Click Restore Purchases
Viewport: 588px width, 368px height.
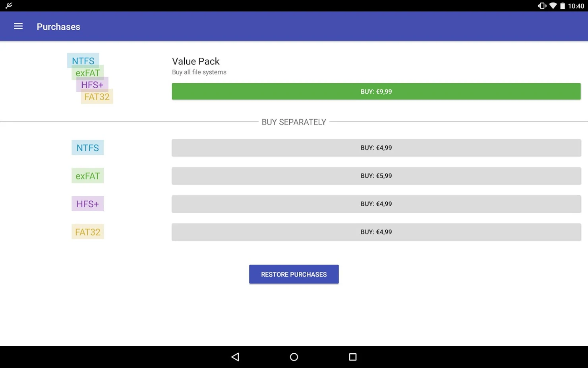(x=294, y=274)
